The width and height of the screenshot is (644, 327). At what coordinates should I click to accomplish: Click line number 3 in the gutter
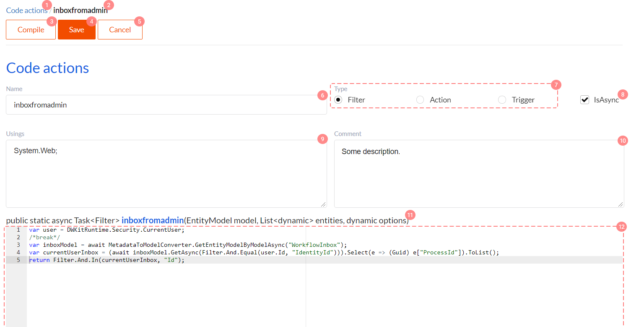(x=18, y=245)
